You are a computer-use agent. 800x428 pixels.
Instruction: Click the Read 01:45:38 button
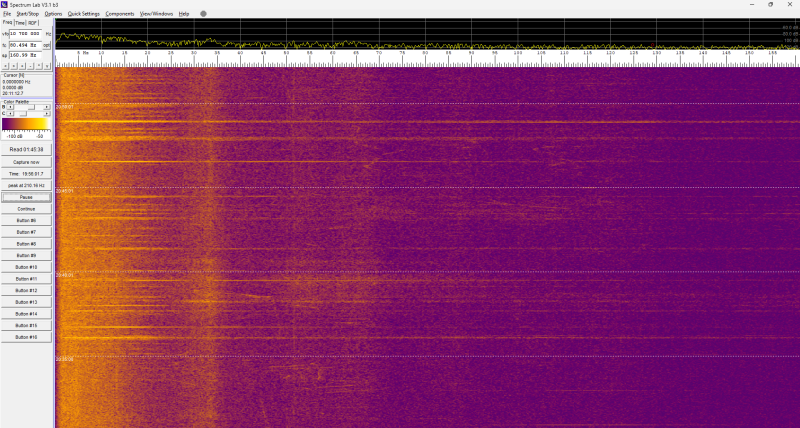tap(26, 150)
